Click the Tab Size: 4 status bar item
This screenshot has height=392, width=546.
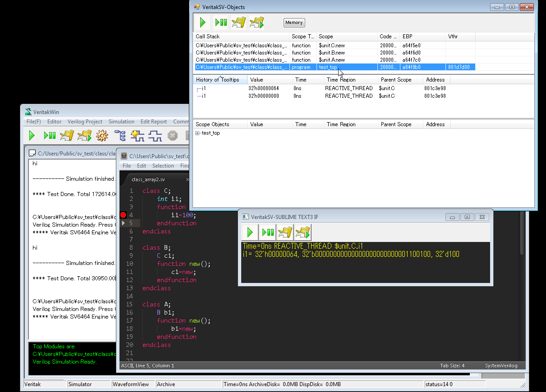(452, 365)
